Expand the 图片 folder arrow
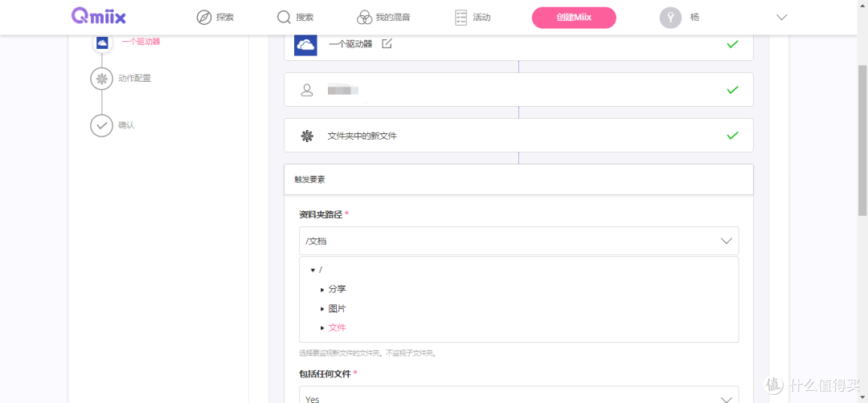 click(x=322, y=309)
